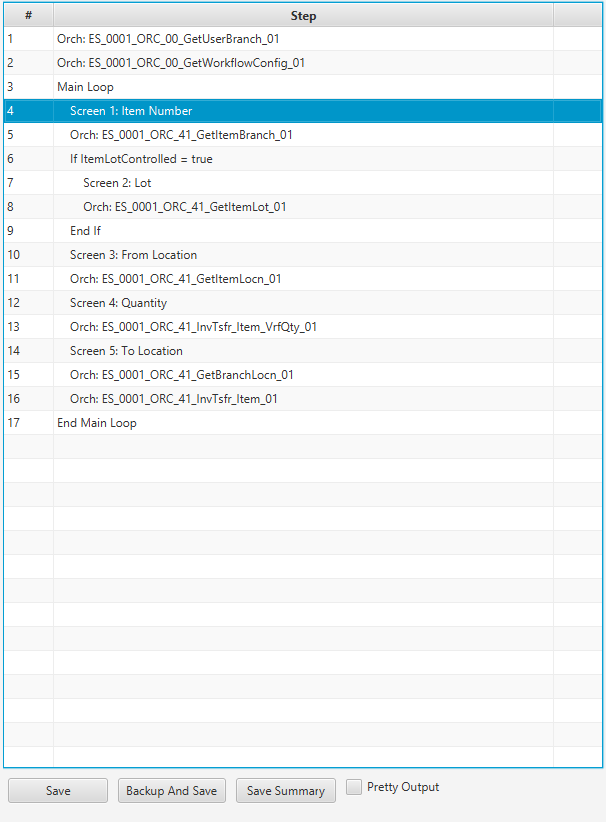Select Screen 1: Item Number row
The width and height of the screenshot is (606, 822).
point(303,111)
